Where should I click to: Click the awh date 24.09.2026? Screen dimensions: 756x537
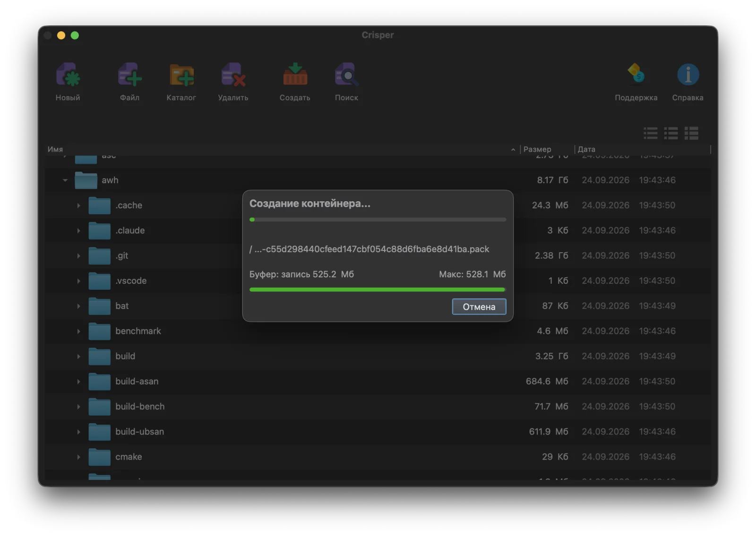click(605, 180)
